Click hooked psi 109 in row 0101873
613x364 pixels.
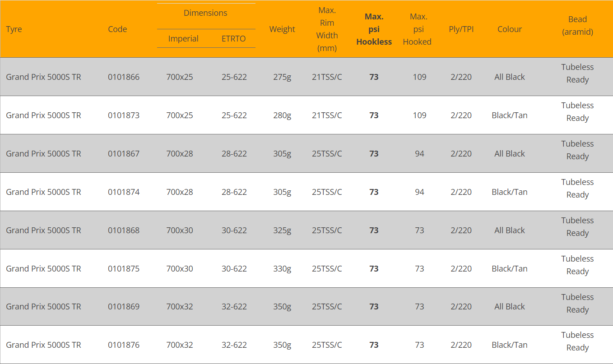click(420, 115)
